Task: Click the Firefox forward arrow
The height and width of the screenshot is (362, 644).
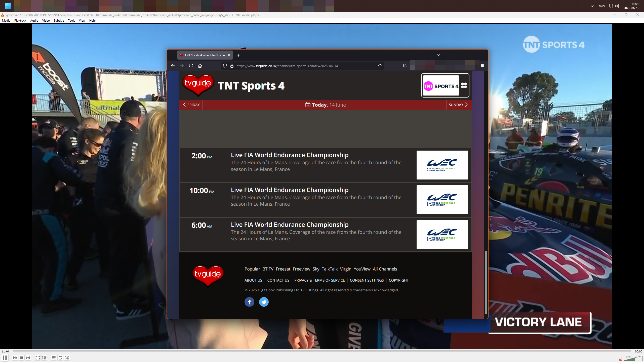Action: [x=182, y=66]
